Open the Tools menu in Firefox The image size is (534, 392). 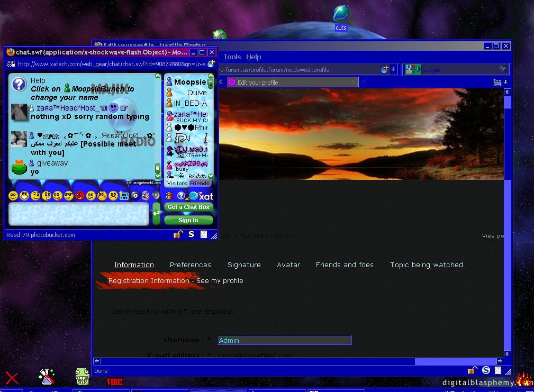pos(232,57)
